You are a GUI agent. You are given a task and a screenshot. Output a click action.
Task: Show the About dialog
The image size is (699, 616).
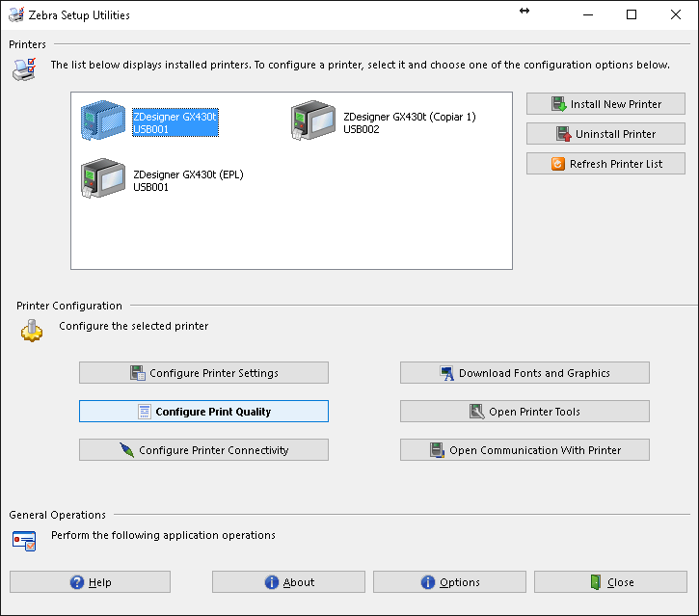(288, 581)
